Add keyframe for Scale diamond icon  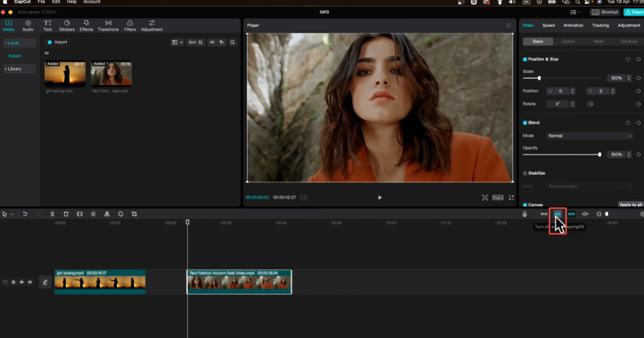pos(639,78)
